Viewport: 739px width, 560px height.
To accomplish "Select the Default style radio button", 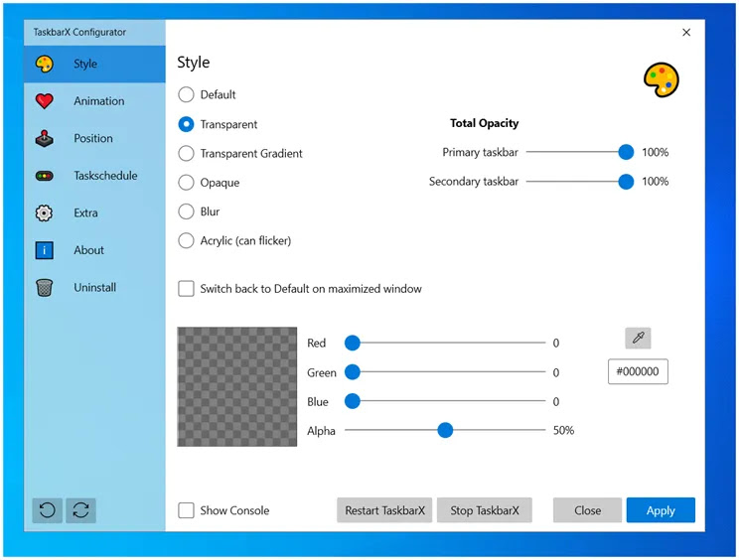I will (x=186, y=94).
